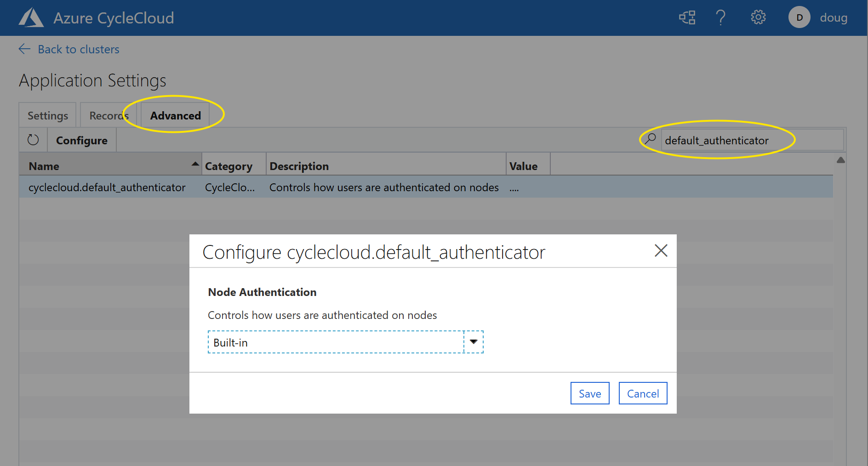868x466 pixels.
Task: Click the Configure toolbar button
Action: 81,140
